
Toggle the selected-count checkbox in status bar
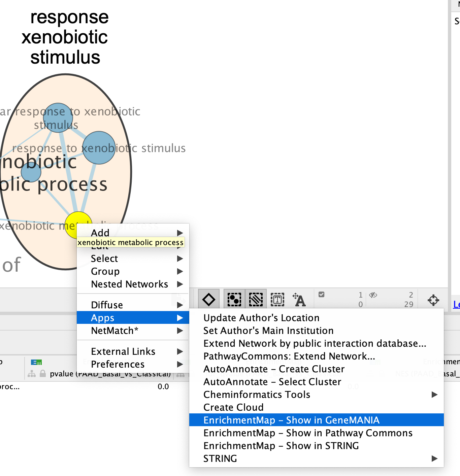tap(322, 295)
